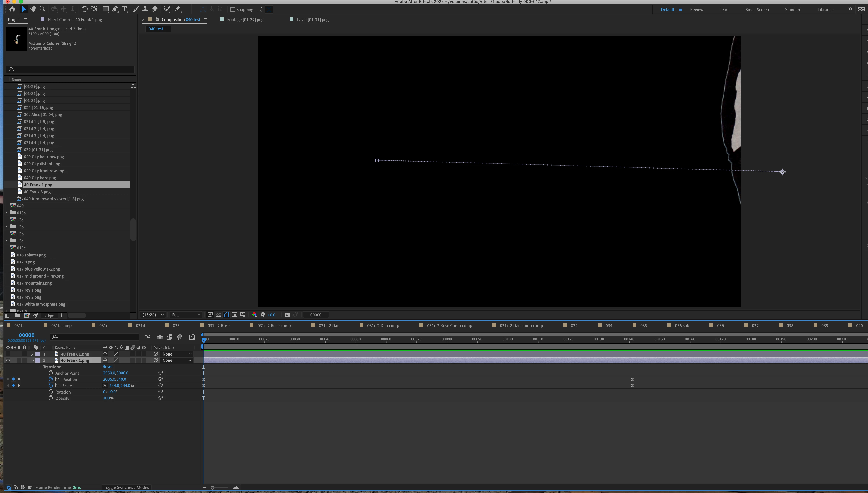Open the Show Channel color icon
Image resolution: width=868 pixels, height=493 pixels.
254,315
